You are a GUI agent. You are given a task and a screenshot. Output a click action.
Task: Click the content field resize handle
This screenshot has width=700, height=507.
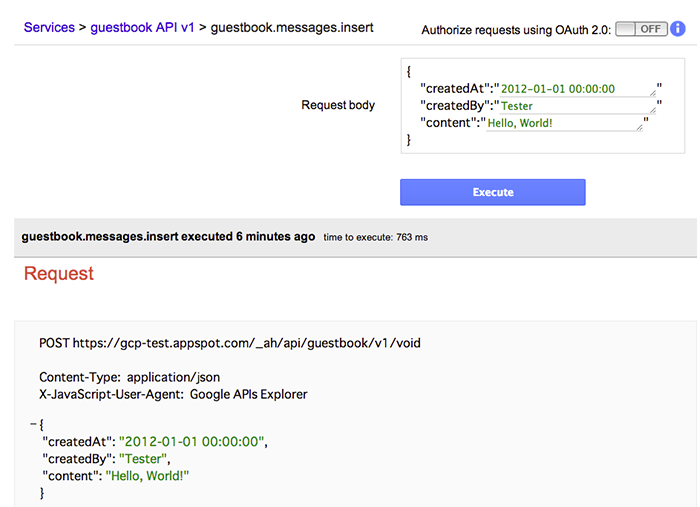[639, 127]
